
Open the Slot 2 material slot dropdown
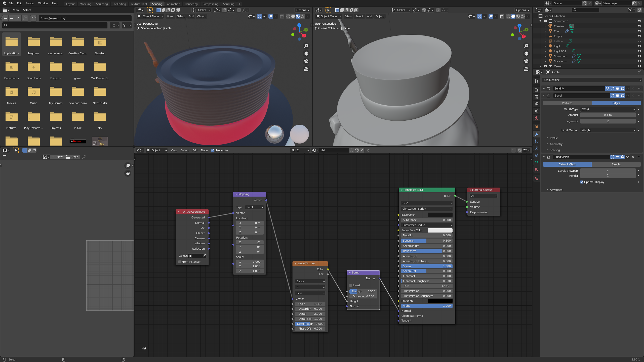pyautogui.click(x=300, y=150)
